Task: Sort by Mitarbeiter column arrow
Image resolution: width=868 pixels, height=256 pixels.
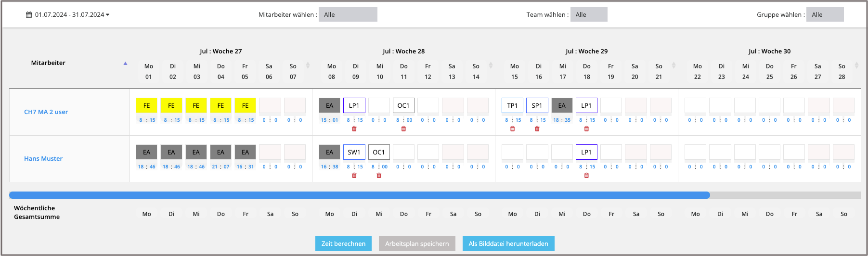Action: (x=125, y=64)
